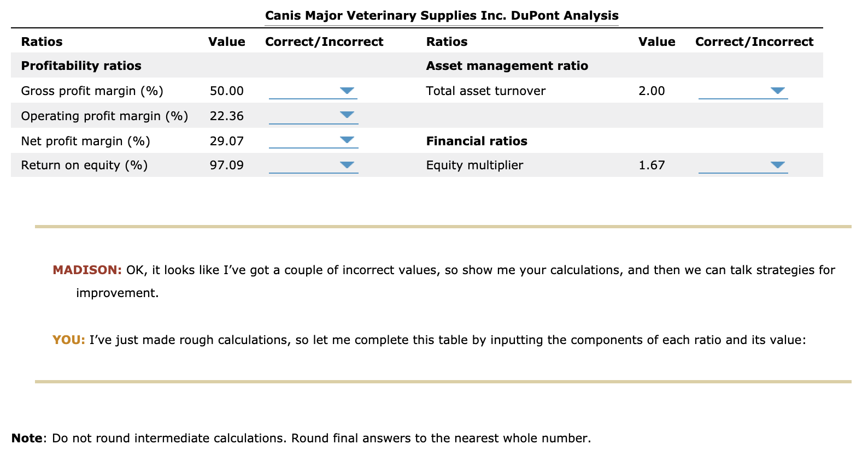The height and width of the screenshot is (474, 868).
Task: Click the Profitability ratios section heading
Action: (x=81, y=66)
